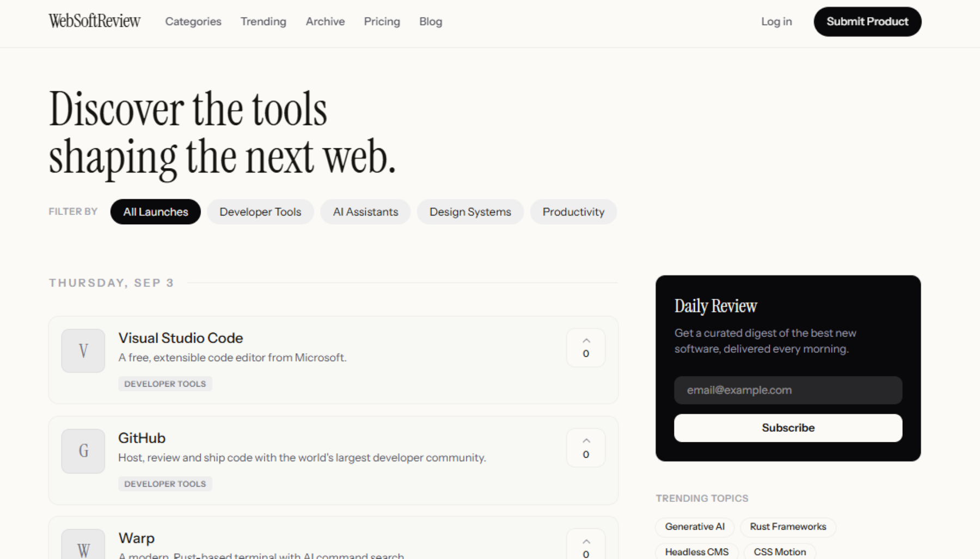Viewport: 980px width, 559px height.
Task: Click the Visual Studio Code V icon
Action: click(83, 351)
